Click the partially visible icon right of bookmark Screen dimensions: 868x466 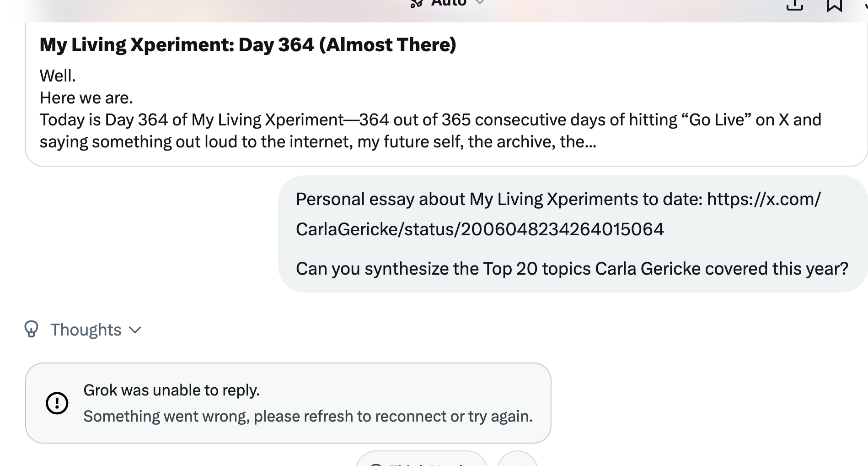[865, 5]
